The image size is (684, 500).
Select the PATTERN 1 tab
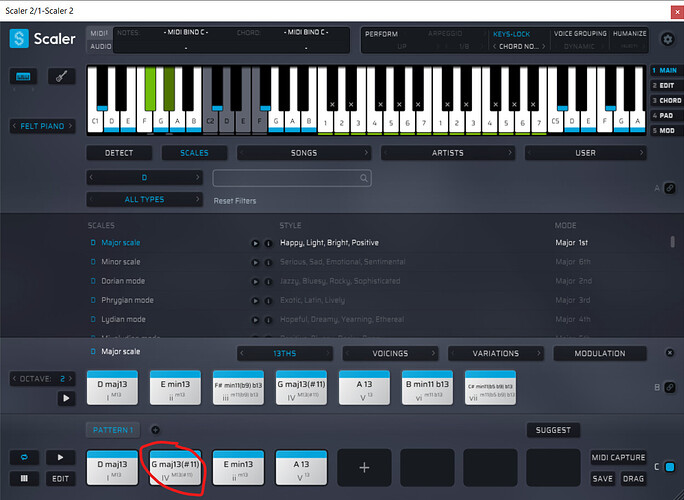[113, 430]
